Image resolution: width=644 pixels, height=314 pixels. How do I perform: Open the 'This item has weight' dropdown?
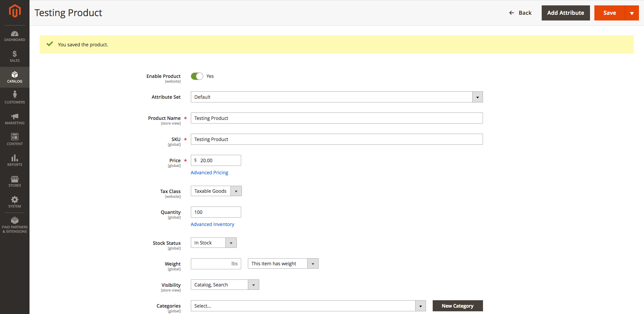(283, 264)
